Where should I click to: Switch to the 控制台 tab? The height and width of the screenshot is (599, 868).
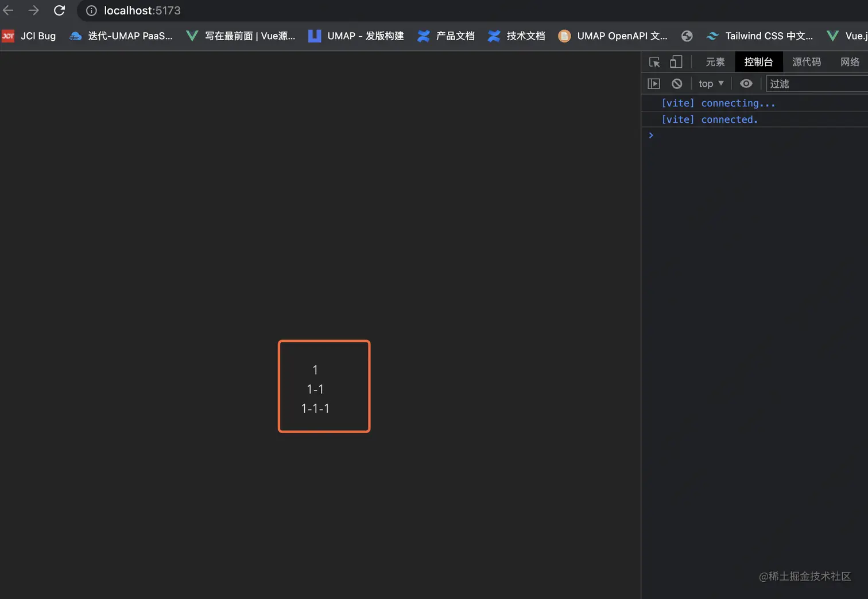(758, 62)
